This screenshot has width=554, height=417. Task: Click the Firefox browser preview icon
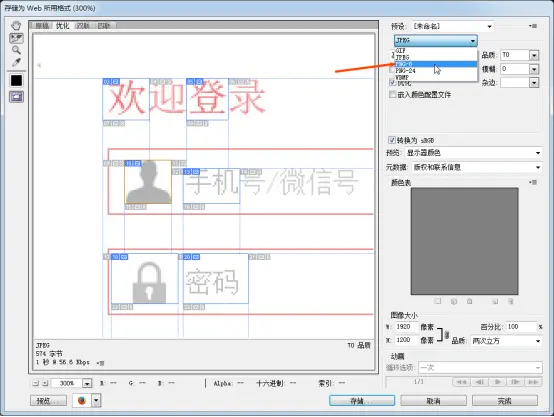click(x=82, y=401)
